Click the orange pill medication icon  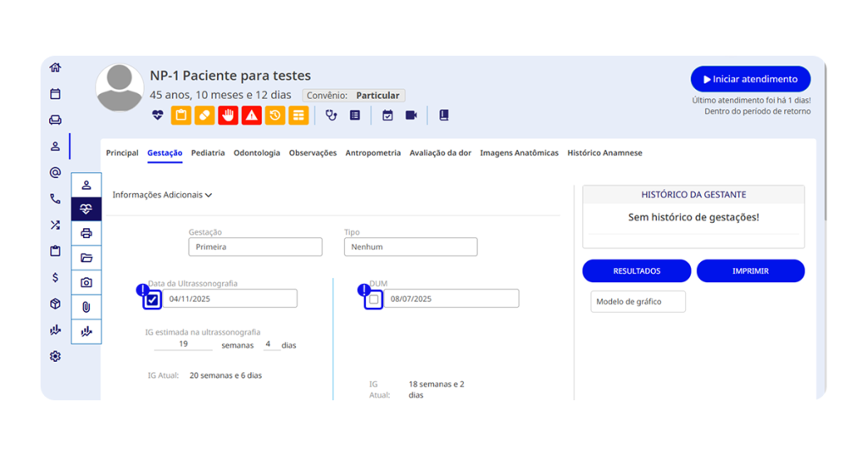tap(204, 115)
